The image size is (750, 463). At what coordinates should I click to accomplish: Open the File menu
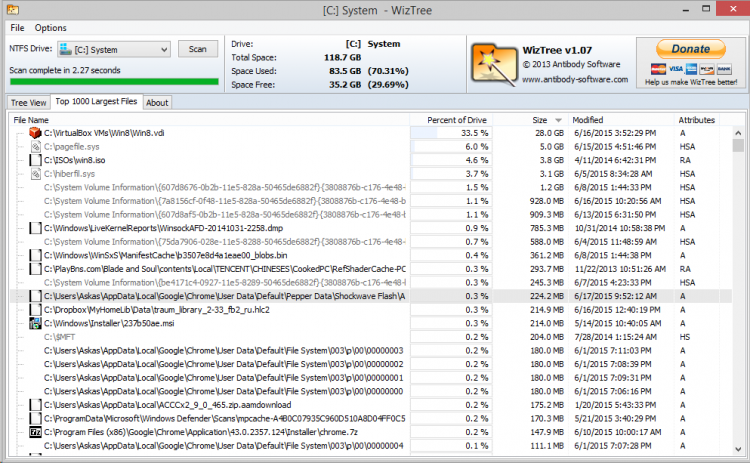tap(17, 28)
